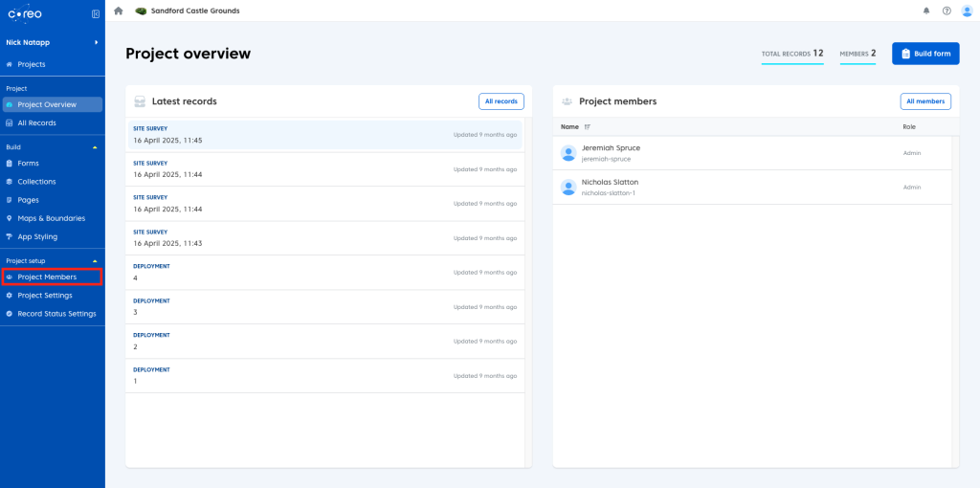This screenshot has height=488, width=980.
Task: Open the Site Survey record from 11:45
Action: 325,135
